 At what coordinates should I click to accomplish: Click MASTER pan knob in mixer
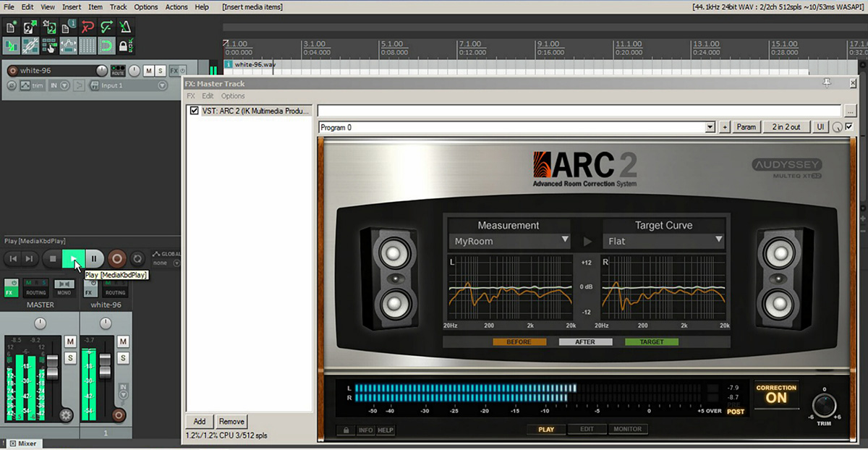click(x=40, y=323)
